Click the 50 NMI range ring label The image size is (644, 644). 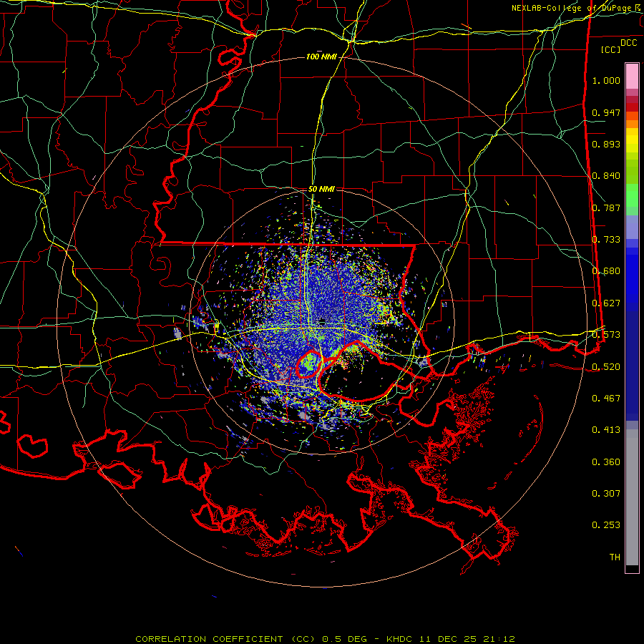coord(321,189)
